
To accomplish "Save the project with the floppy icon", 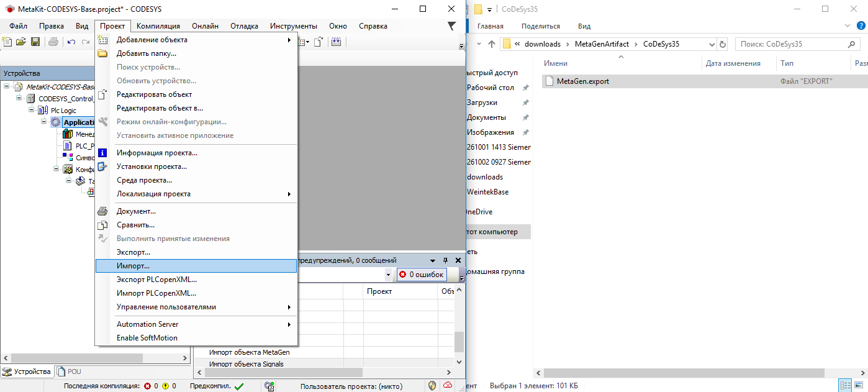I will click(x=35, y=42).
